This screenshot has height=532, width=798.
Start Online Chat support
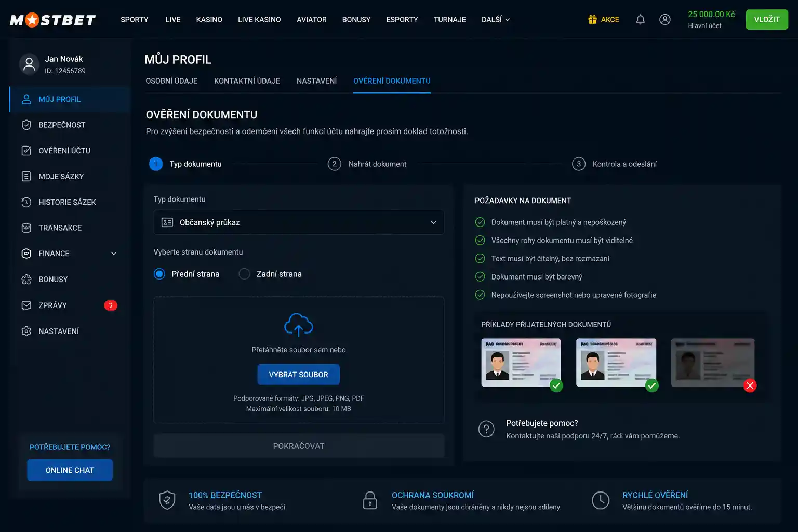[x=70, y=470]
